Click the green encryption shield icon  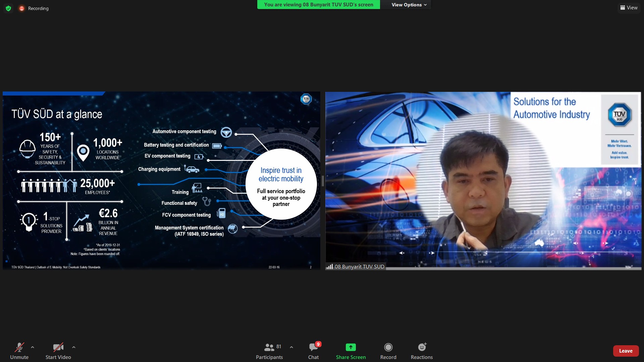pyautogui.click(x=8, y=8)
